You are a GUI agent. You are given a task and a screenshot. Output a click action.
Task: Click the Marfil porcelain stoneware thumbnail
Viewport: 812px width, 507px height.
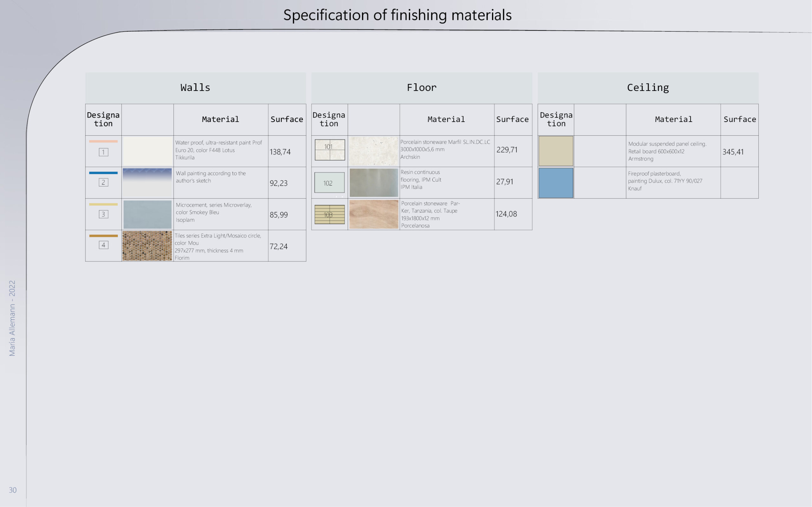coord(373,151)
